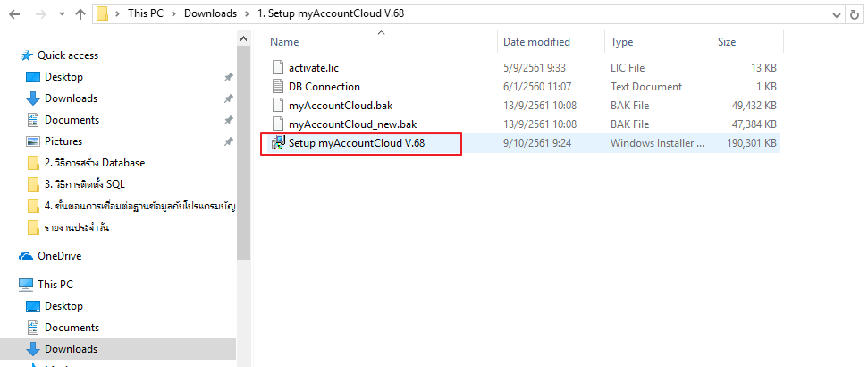Select the Setup myAccountCloud V.68 installer icon
The width and height of the screenshot is (868, 367).
tap(277, 143)
